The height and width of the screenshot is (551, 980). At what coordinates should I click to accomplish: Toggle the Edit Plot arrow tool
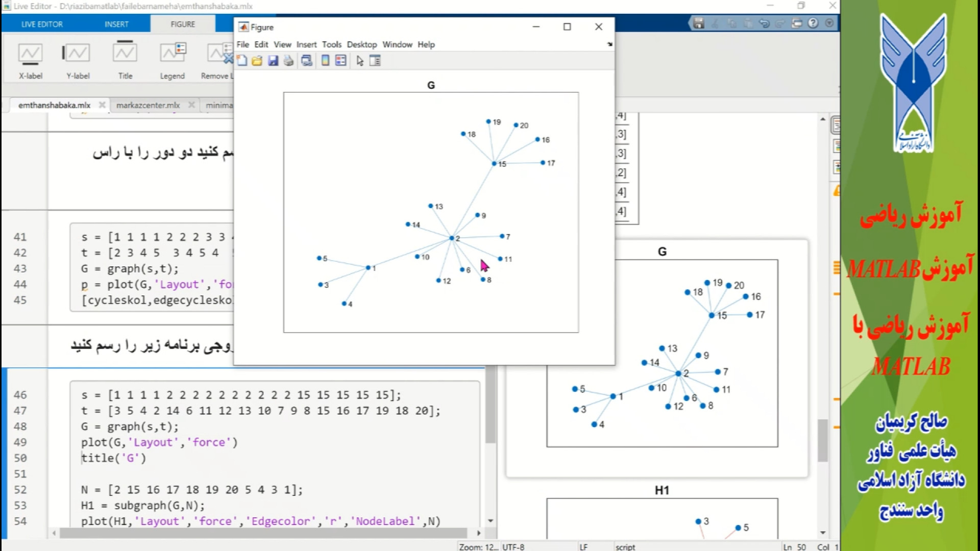coord(360,61)
